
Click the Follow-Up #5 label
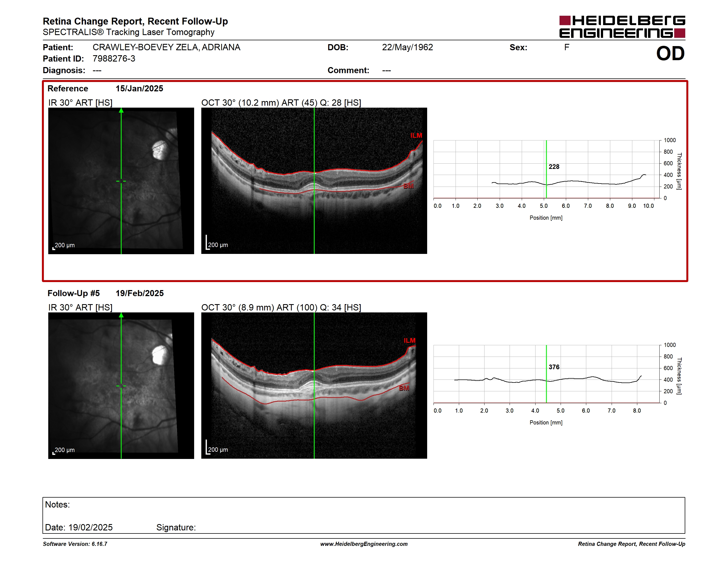coord(74,293)
